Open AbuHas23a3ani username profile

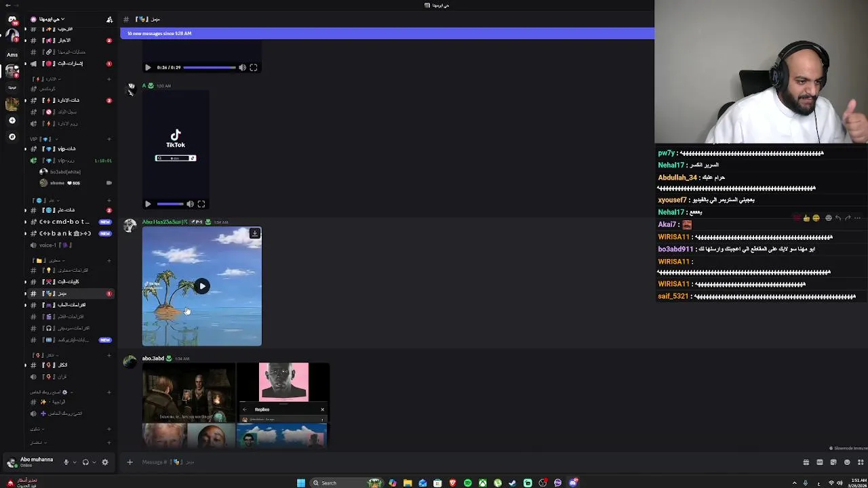[165, 222]
